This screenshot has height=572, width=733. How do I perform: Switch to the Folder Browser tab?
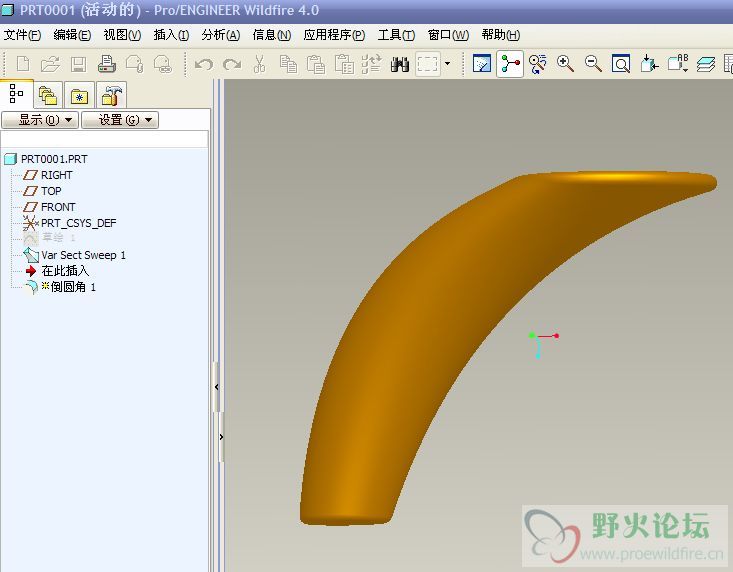point(48,95)
